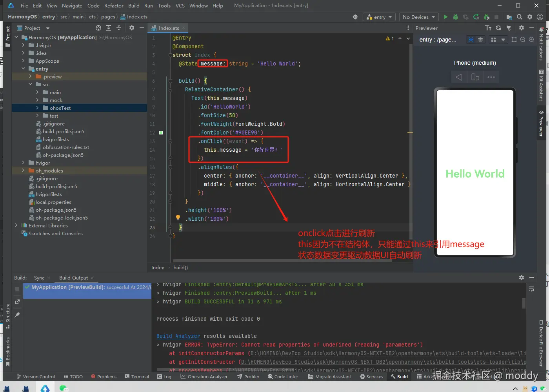Click Select Opened File target icon
Image resolution: width=549 pixels, height=392 pixels.
[98, 28]
